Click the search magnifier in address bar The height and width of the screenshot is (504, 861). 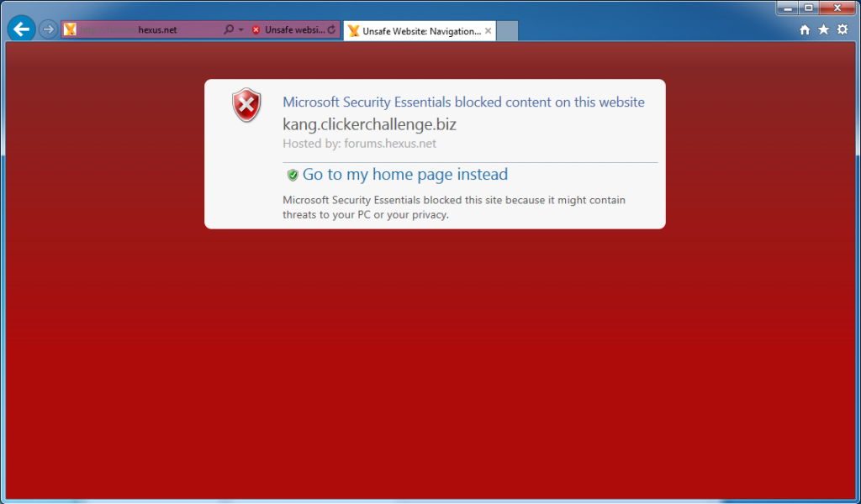pyautogui.click(x=229, y=29)
